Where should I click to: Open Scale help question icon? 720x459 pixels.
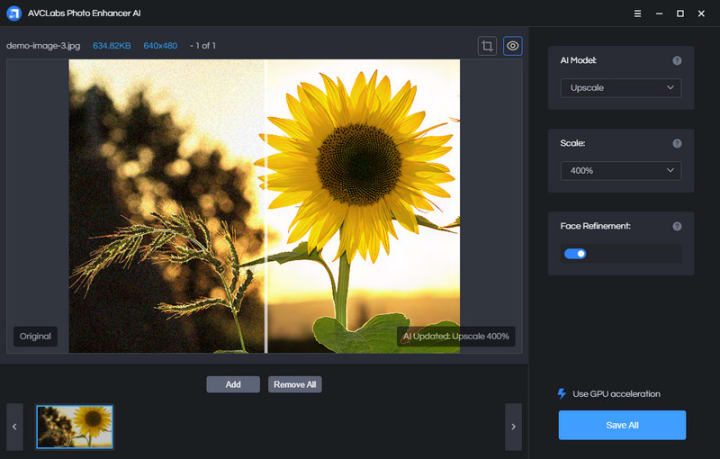tap(677, 144)
